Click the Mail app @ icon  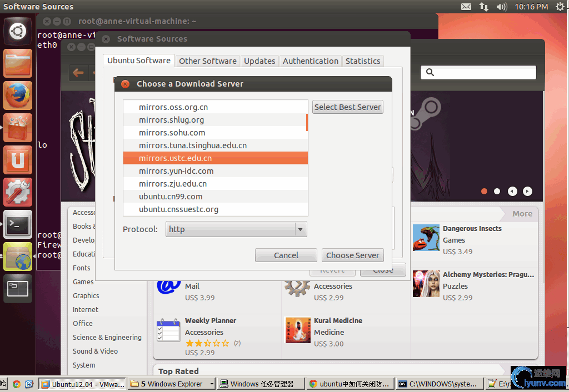coord(168,287)
